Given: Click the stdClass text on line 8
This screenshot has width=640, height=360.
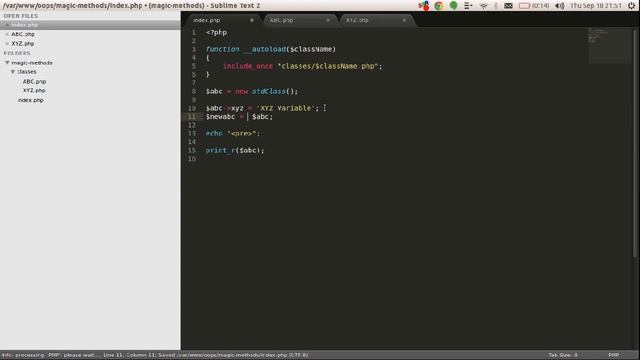Looking at the screenshot, I should tap(269, 91).
